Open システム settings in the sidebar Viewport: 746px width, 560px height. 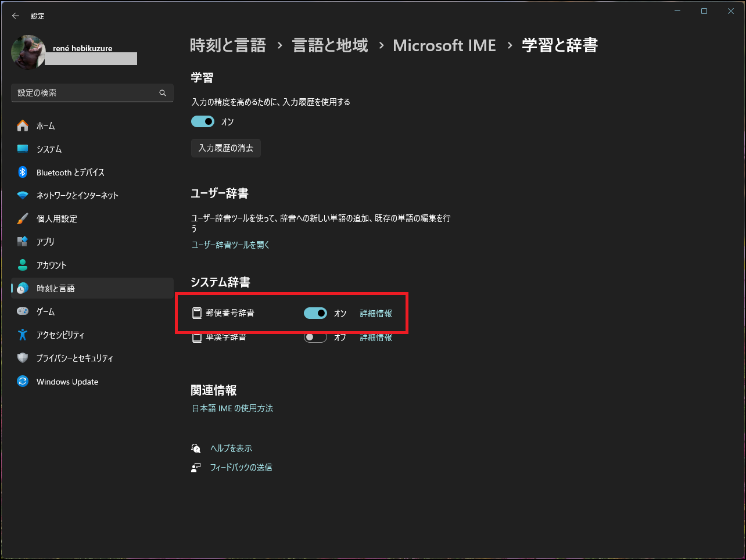point(92,149)
